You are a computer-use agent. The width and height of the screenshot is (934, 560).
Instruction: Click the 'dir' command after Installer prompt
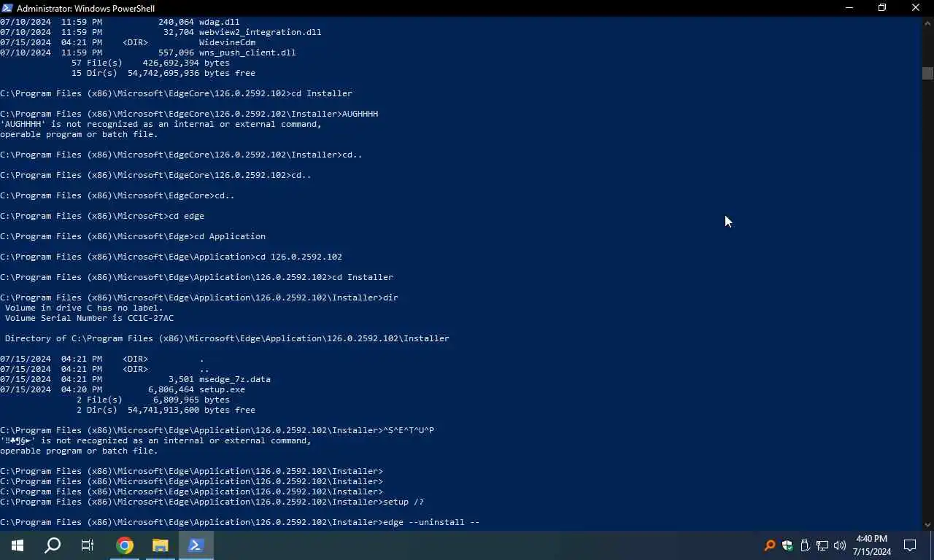coord(390,297)
